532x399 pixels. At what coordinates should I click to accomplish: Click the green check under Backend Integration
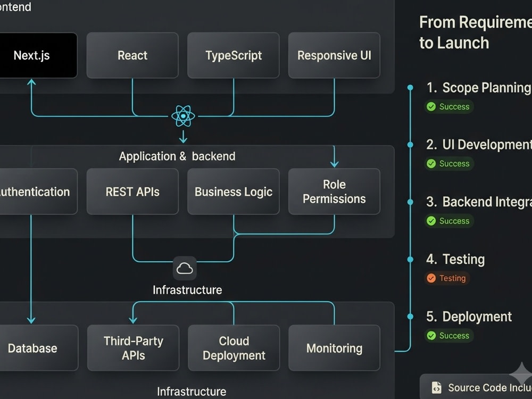431,221
